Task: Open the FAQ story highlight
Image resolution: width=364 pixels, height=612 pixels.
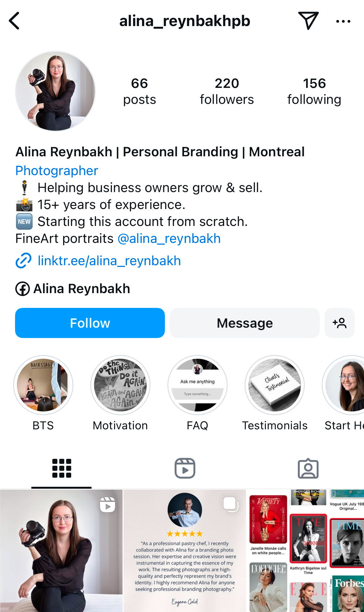Action: coord(198,385)
